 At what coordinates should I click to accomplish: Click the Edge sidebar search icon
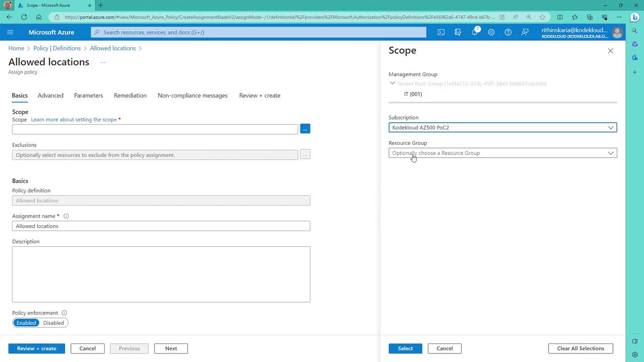[635, 31]
